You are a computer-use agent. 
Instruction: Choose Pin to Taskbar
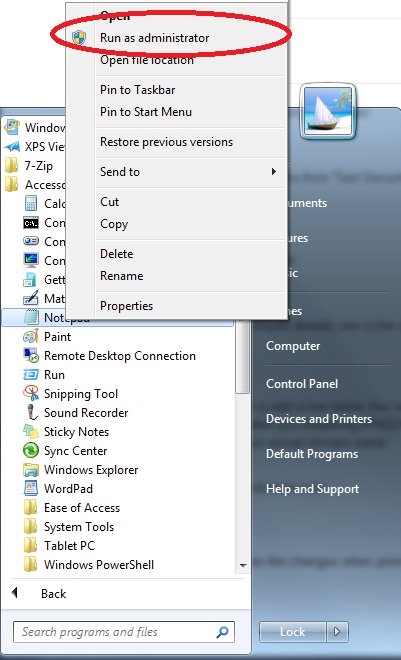click(138, 90)
